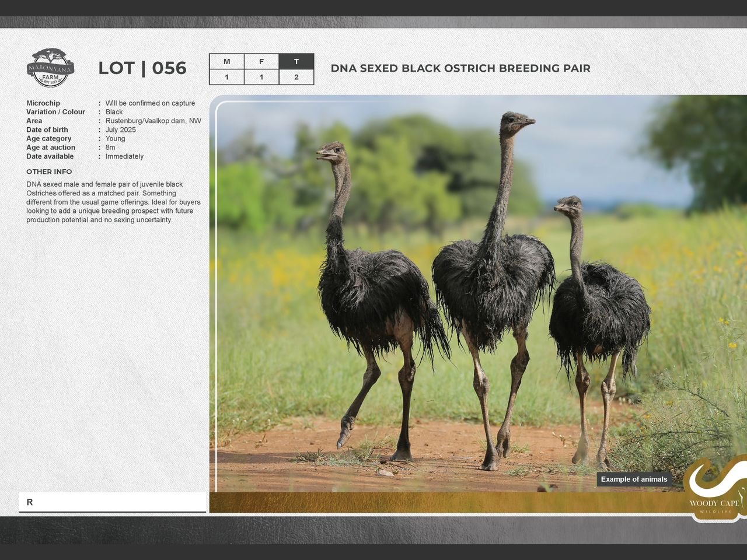This screenshot has height=560, width=747.
Task: Click the left ostrich in photo
Action: coord(373,292)
